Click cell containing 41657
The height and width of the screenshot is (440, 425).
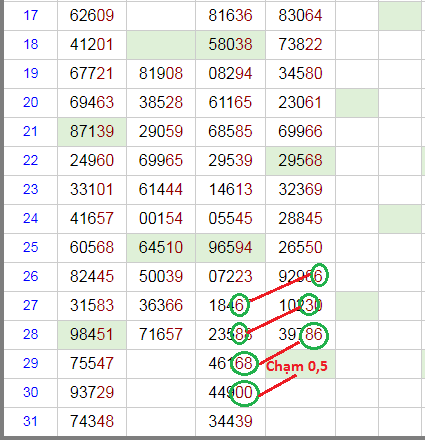(x=92, y=218)
